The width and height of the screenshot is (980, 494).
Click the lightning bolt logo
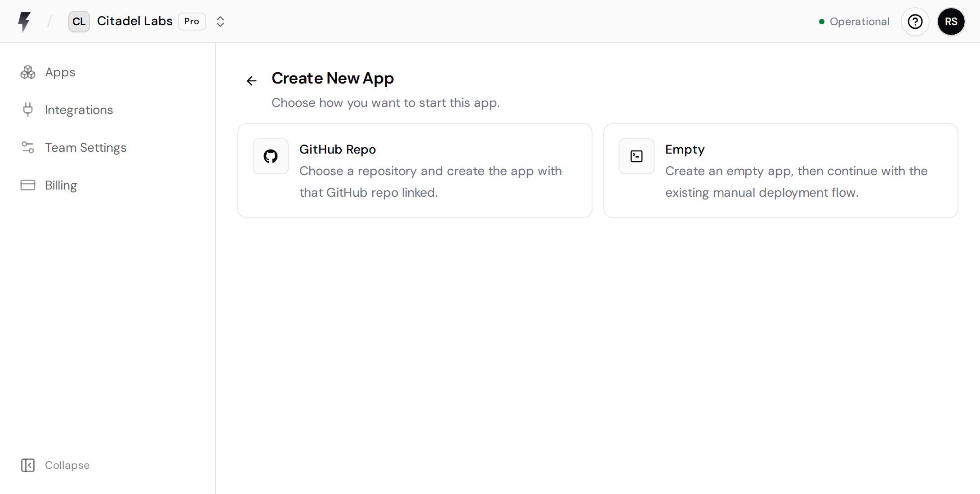(x=24, y=22)
